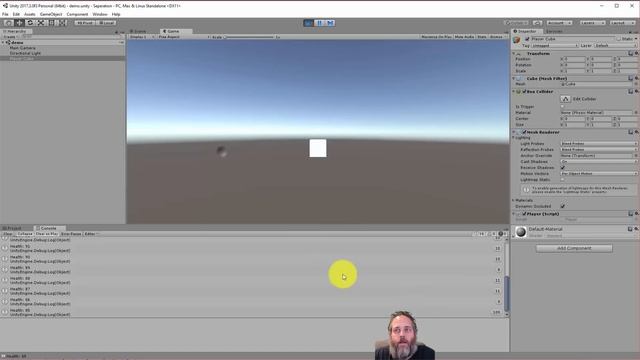Screen dimensions: 640x360
Task: Click the Play button
Action: click(x=309, y=23)
